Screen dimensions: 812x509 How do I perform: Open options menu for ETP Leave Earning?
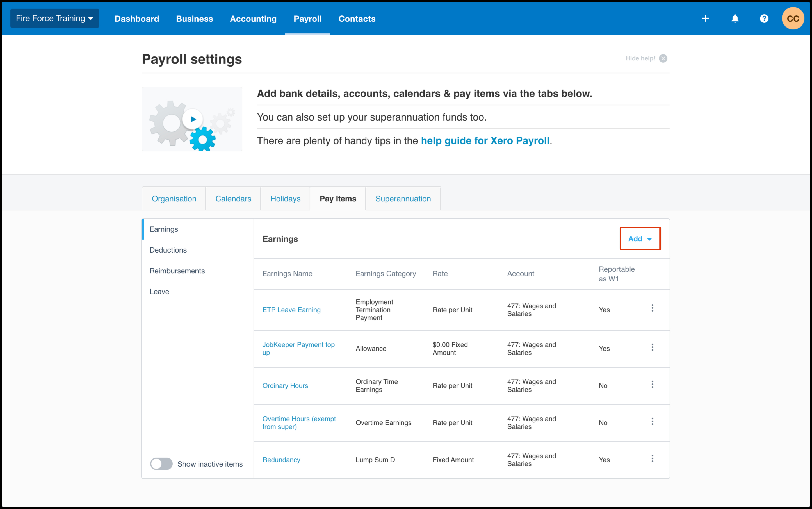click(x=652, y=308)
